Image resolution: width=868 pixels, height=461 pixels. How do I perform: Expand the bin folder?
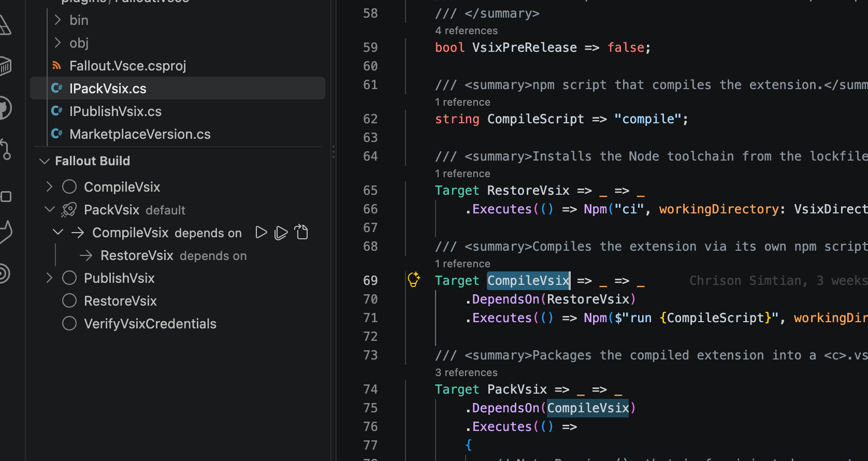click(57, 20)
